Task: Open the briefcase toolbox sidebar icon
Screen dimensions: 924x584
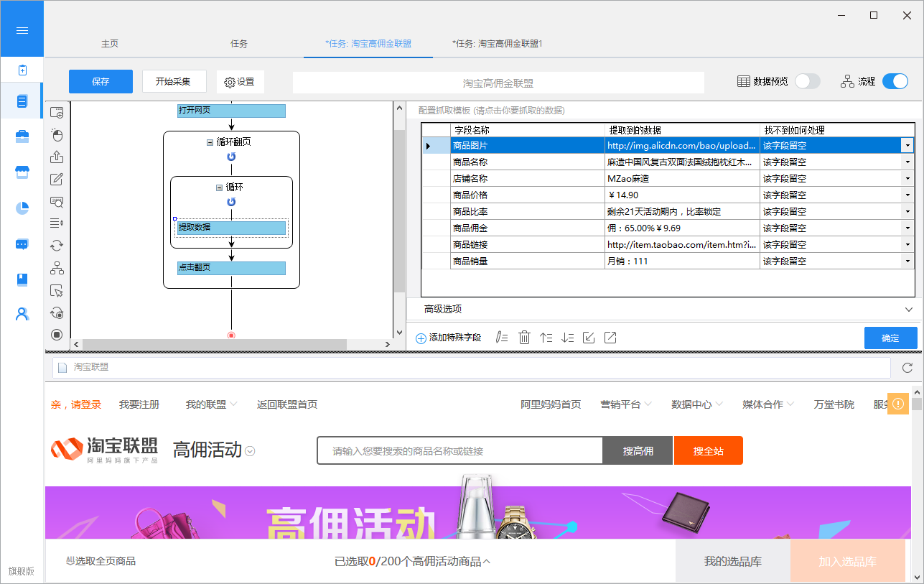Action: click(x=22, y=137)
